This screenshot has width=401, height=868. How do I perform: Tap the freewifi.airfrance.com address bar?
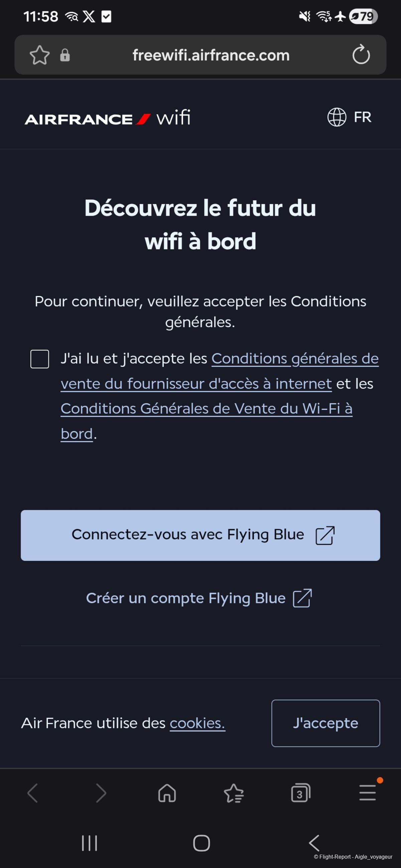pyautogui.click(x=211, y=55)
